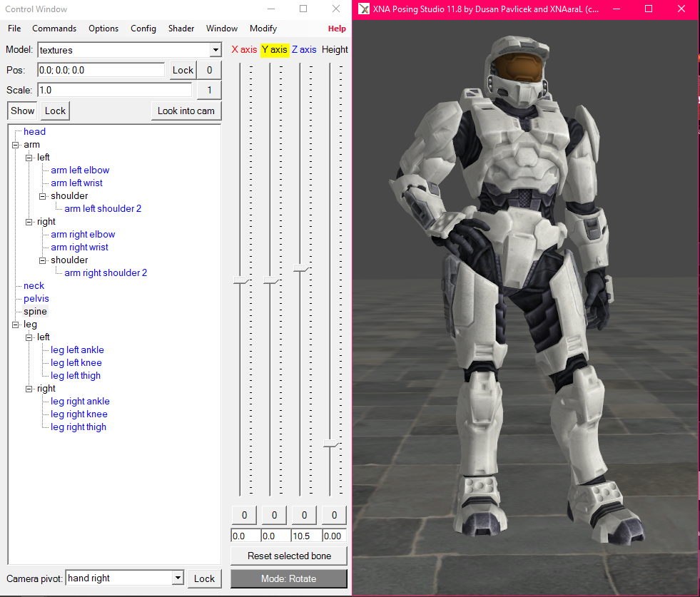This screenshot has width=700, height=597.
Task: Click the Z axis value field 10.5
Action: 306,536
